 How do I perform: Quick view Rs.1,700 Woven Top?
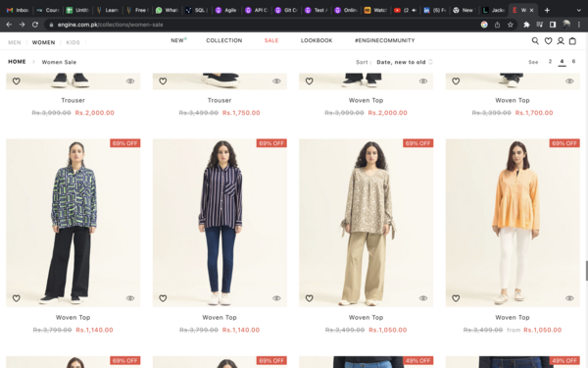tap(569, 81)
